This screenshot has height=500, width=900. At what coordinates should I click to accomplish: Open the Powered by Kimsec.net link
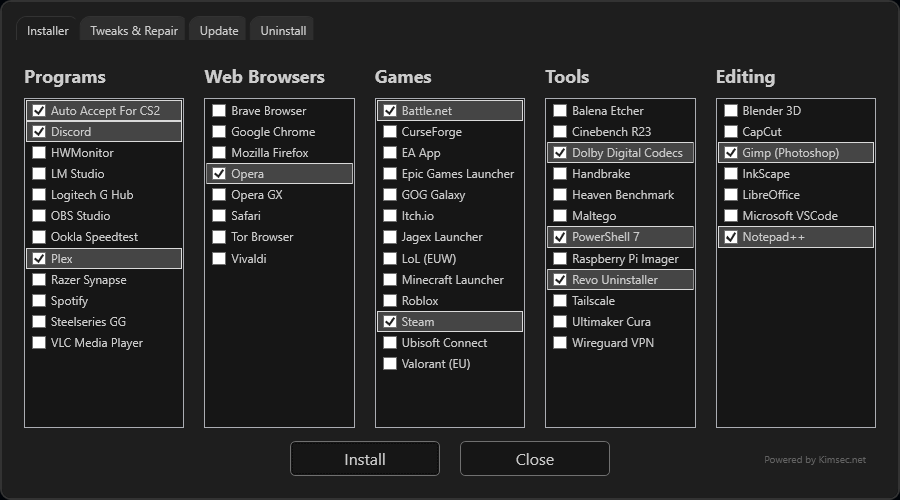[814, 460]
